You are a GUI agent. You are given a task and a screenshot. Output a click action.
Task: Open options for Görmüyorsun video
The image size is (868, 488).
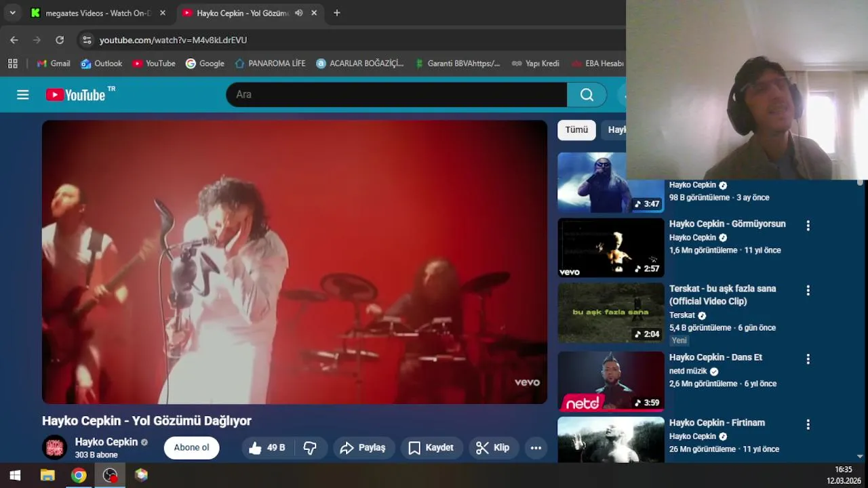pos(808,225)
